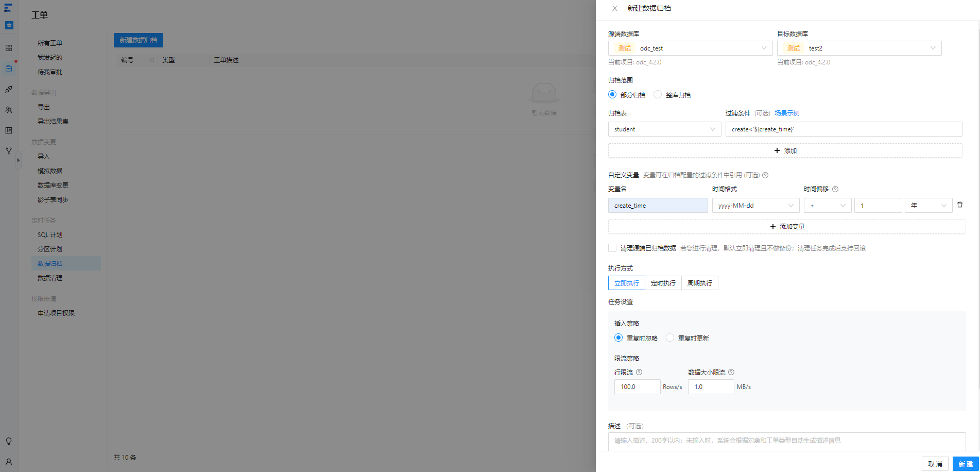Choose 定时执行 execution mode
This screenshot has width=980, height=472.
click(x=663, y=283)
